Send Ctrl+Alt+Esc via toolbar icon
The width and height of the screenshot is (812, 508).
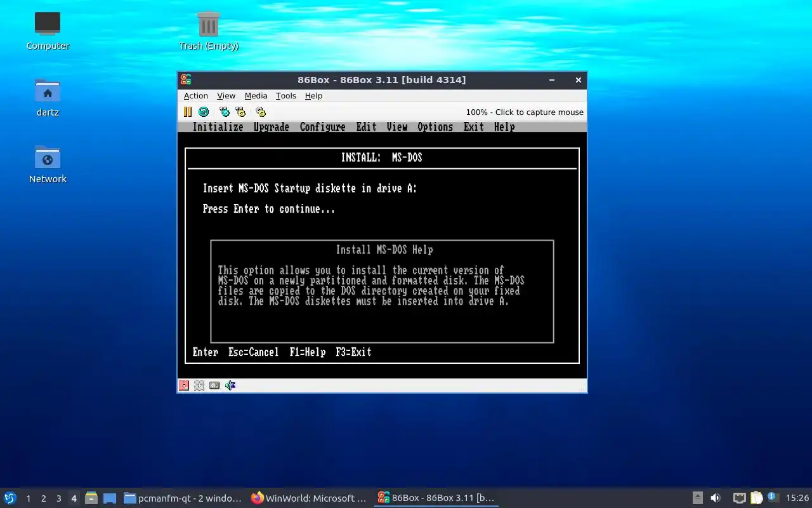pyautogui.click(x=240, y=112)
